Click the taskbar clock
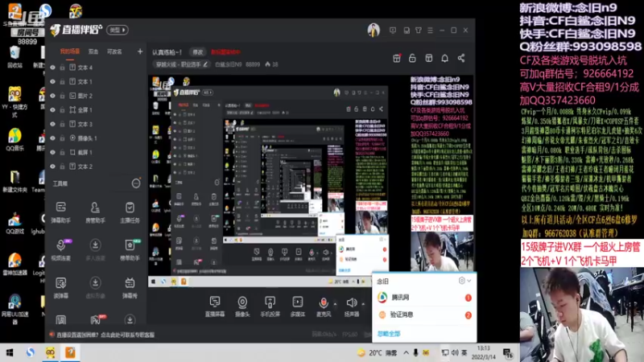This screenshot has width=644, height=362. [484, 352]
